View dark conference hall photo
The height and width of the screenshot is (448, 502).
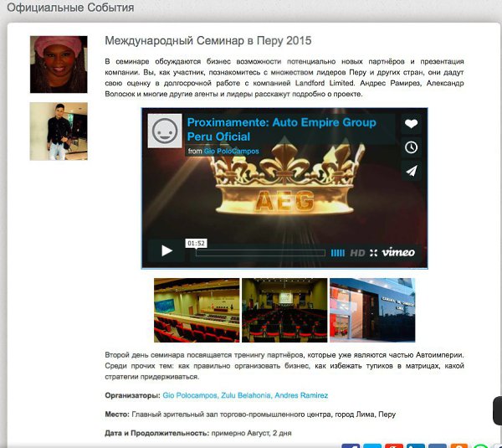pyautogui.click(x=284, y=310)
